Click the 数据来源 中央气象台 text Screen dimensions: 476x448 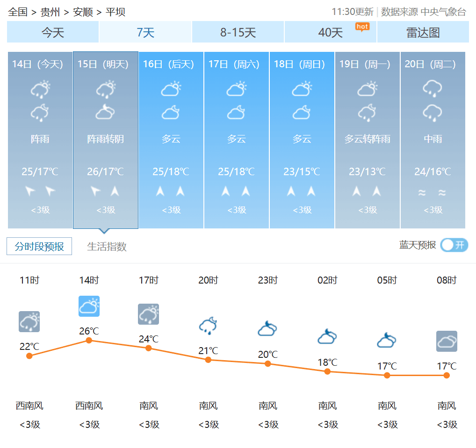[x=424, y=12]
